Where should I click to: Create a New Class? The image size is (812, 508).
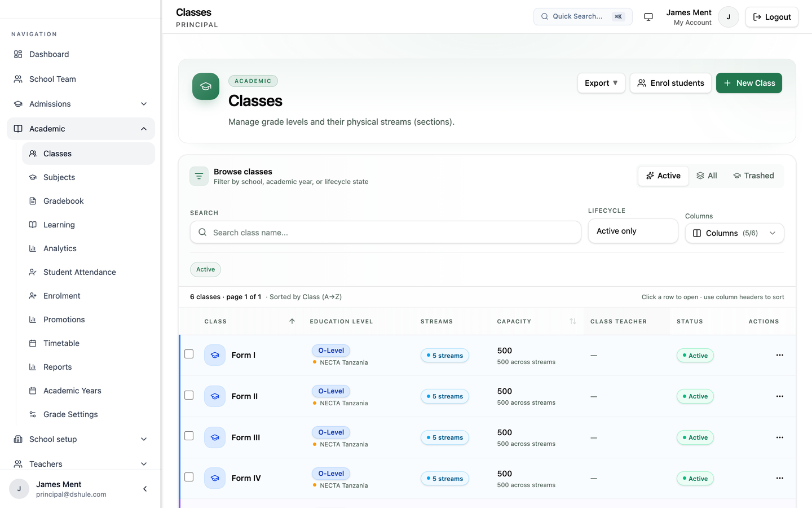tap(749, 83)
